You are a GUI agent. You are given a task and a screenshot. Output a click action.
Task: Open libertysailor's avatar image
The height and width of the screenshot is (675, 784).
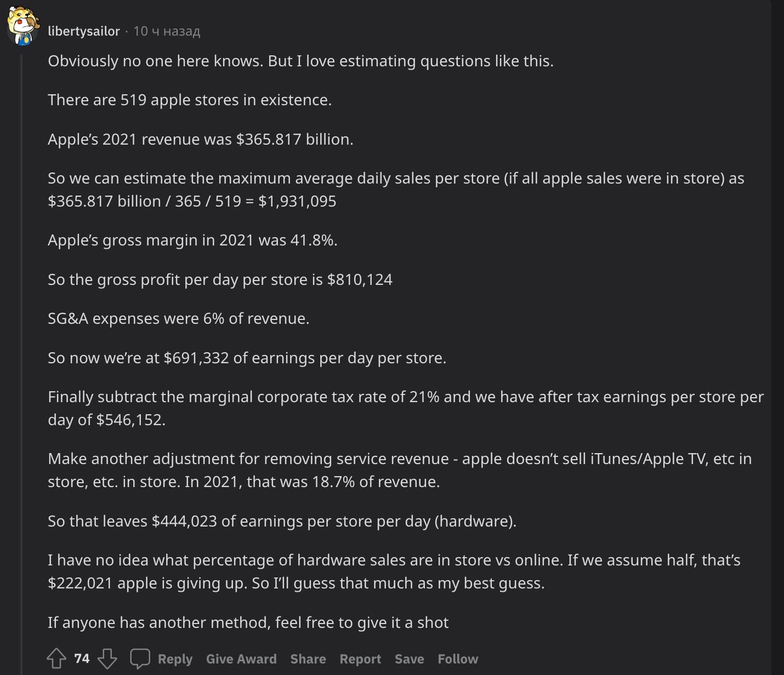[x=23, y=25]
